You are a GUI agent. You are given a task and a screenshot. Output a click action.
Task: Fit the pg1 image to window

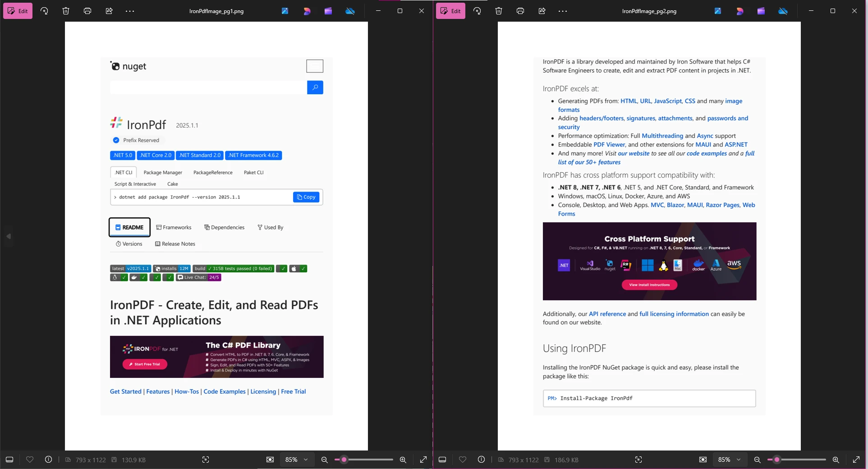pos(270,460)
